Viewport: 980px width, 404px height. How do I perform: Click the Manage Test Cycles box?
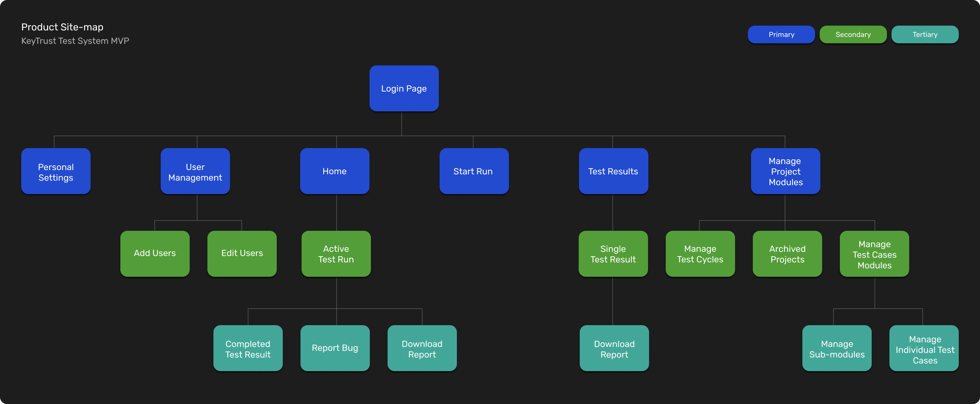pos(700,253)
